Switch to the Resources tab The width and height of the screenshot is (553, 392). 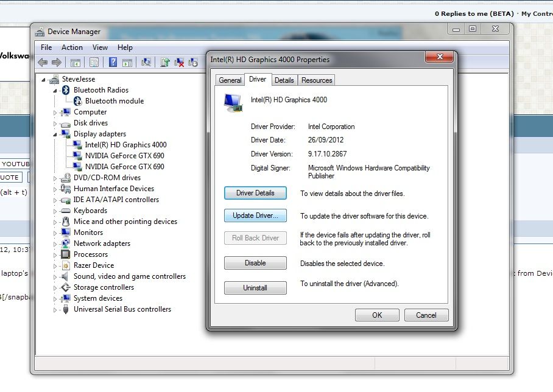coord(317,80)
